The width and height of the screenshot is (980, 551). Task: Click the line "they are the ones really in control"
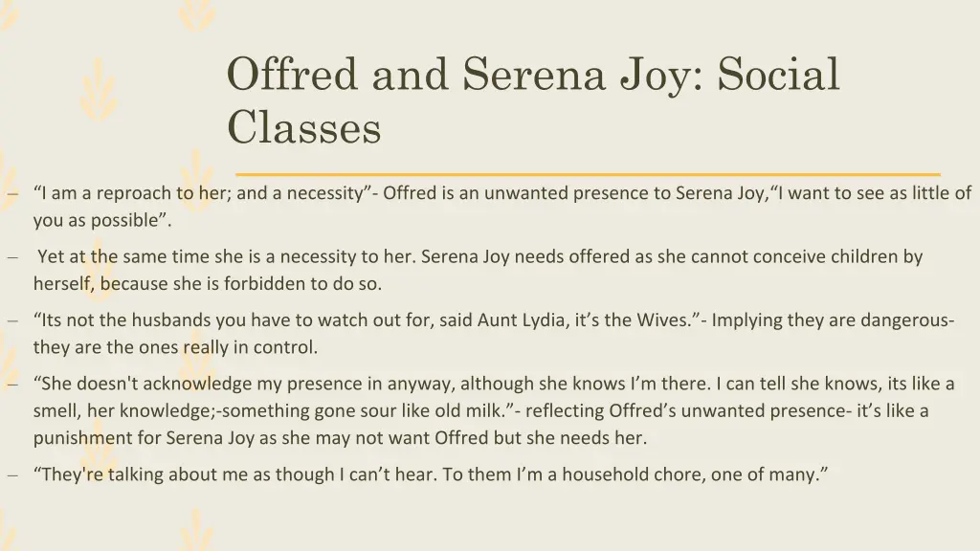coord(174,347)
